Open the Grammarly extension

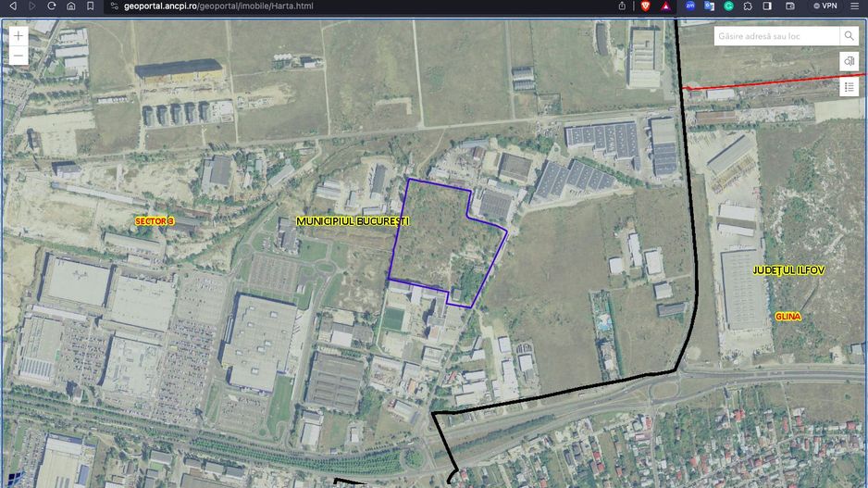(x=728, y=6)
